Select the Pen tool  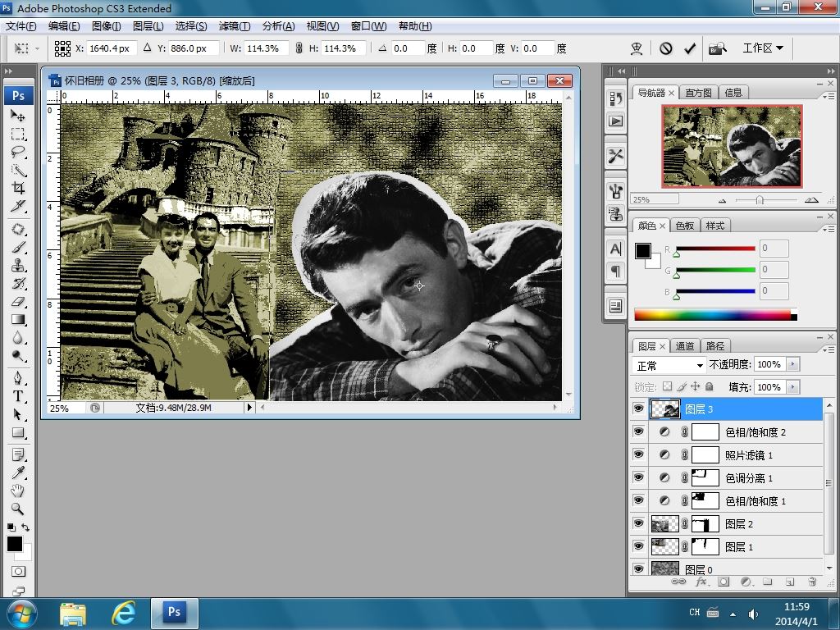point(18,378)
